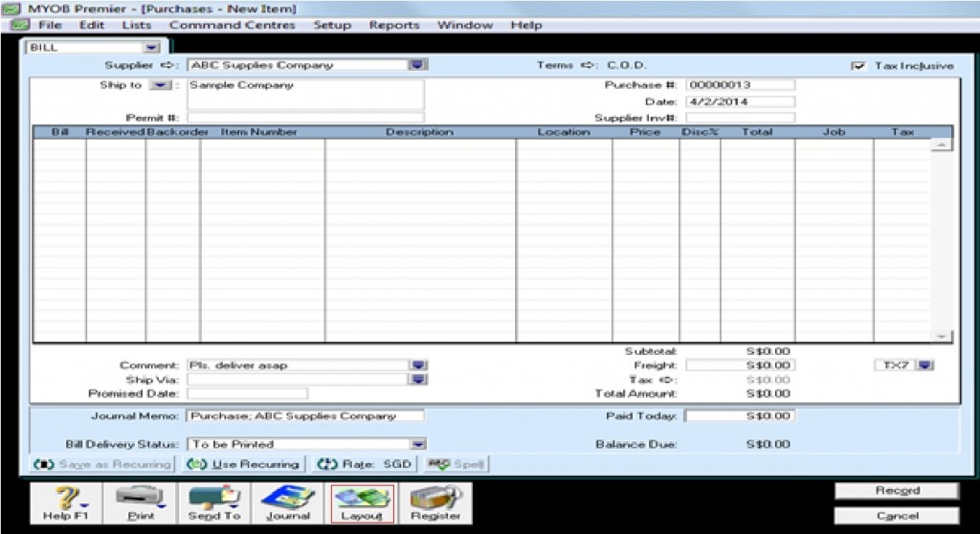Click the Balance Due S$0.00 value
Viewport: 980px width, 534px height.
point(768,444)
